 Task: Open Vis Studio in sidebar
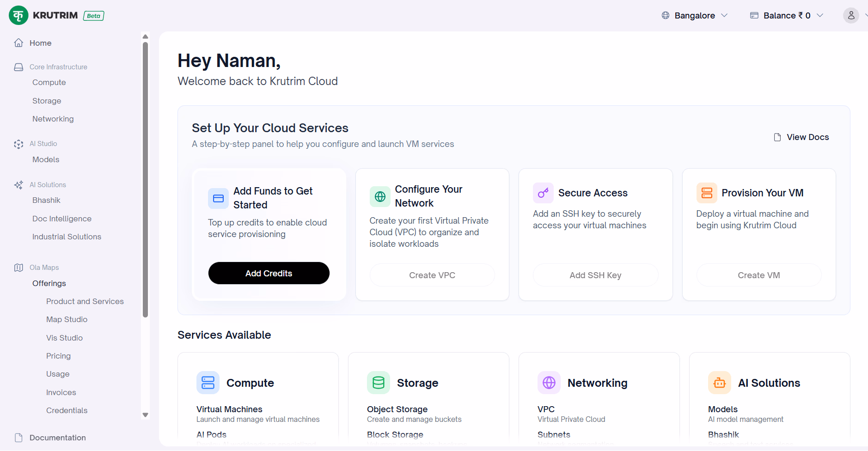[x=64, y=338]
